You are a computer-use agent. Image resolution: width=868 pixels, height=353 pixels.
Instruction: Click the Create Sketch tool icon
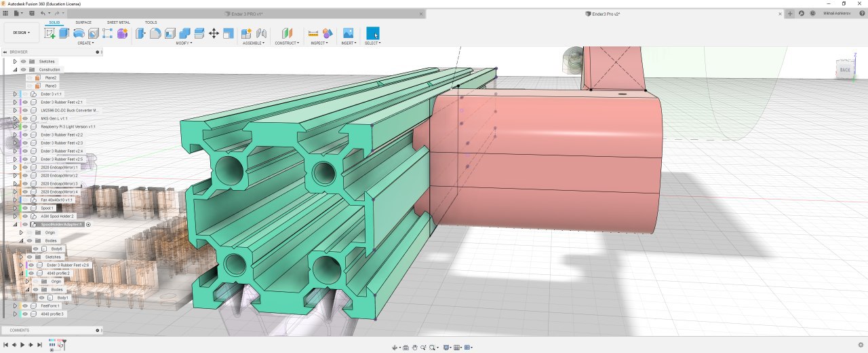tap(50, 33)
